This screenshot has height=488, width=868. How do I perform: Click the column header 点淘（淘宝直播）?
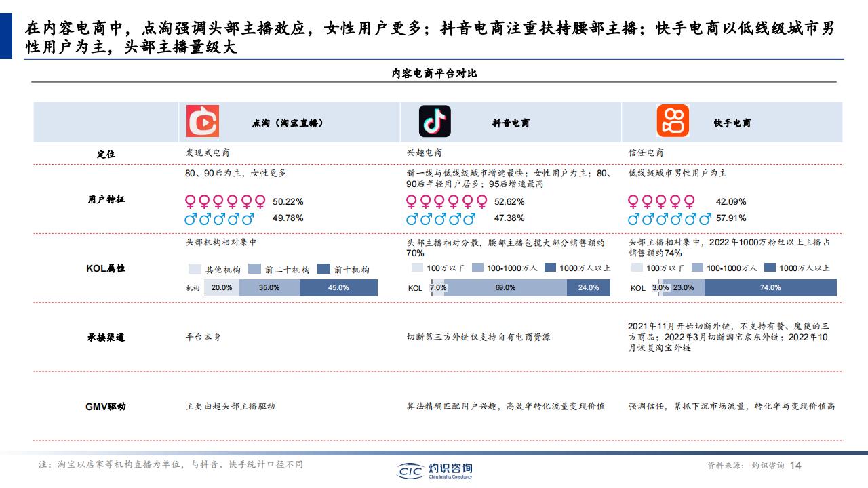tap(288, 123)
